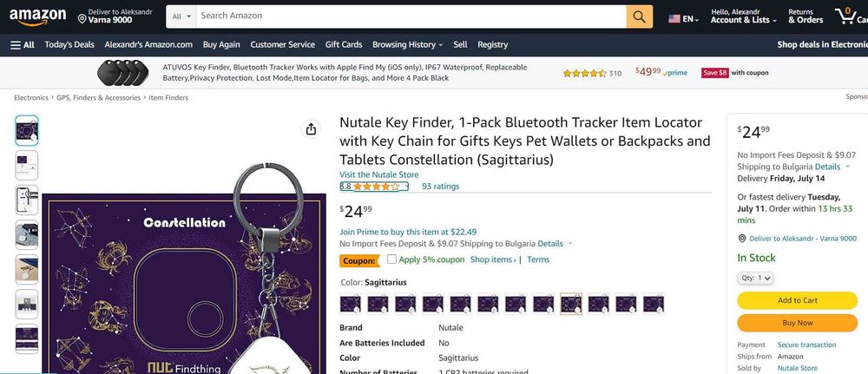868x374 pixels.
Task: Open Today's Deals in navigation bar
Action: pos(69,44)
